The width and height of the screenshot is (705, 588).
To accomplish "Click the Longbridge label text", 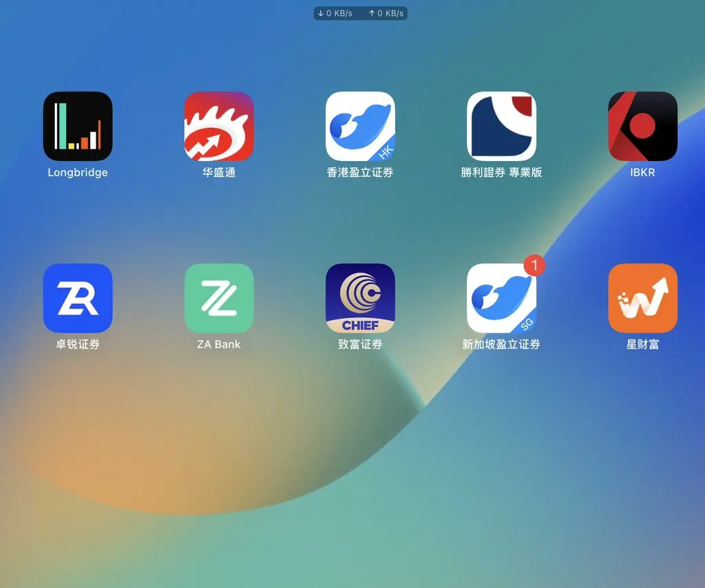I will click(78, 173).
